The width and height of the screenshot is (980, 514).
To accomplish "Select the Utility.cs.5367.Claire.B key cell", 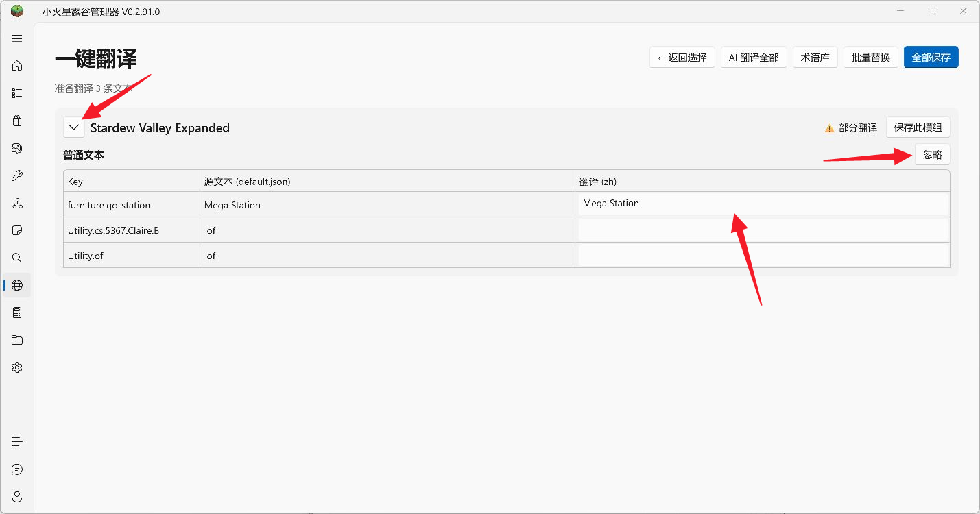I will pos(132,230).
